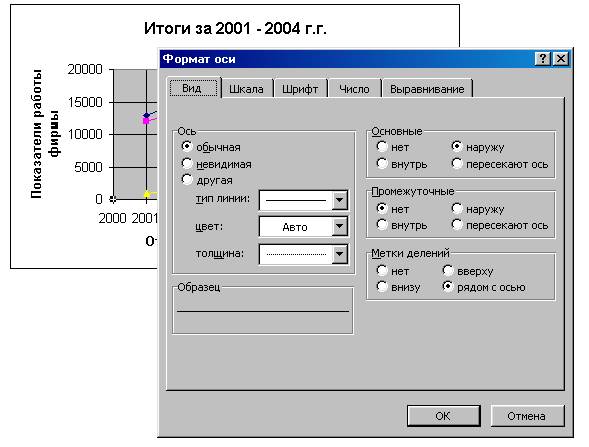Screen dimensions: 589x447
Task: Click the magenta square data marker
Action: [x=146, y=121]
